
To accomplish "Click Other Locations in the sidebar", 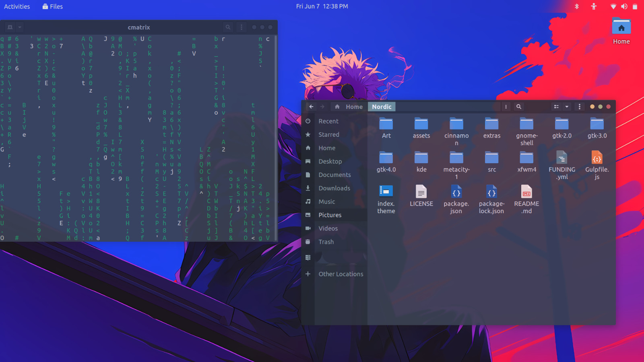I will point(334,274).
